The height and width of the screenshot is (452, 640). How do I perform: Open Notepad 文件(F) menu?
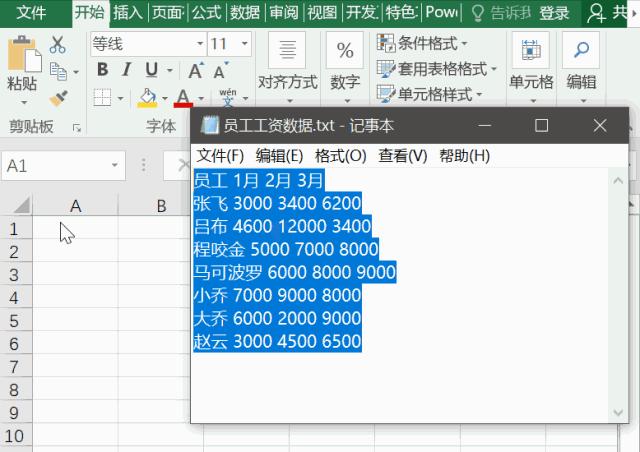[220, 156]
